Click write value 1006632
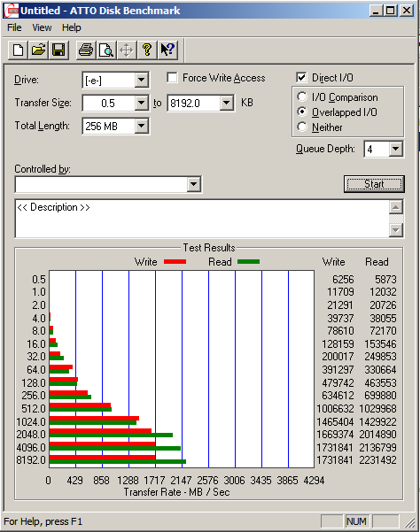The width and height of the screenshot is (420, 532). coord(335,408)
